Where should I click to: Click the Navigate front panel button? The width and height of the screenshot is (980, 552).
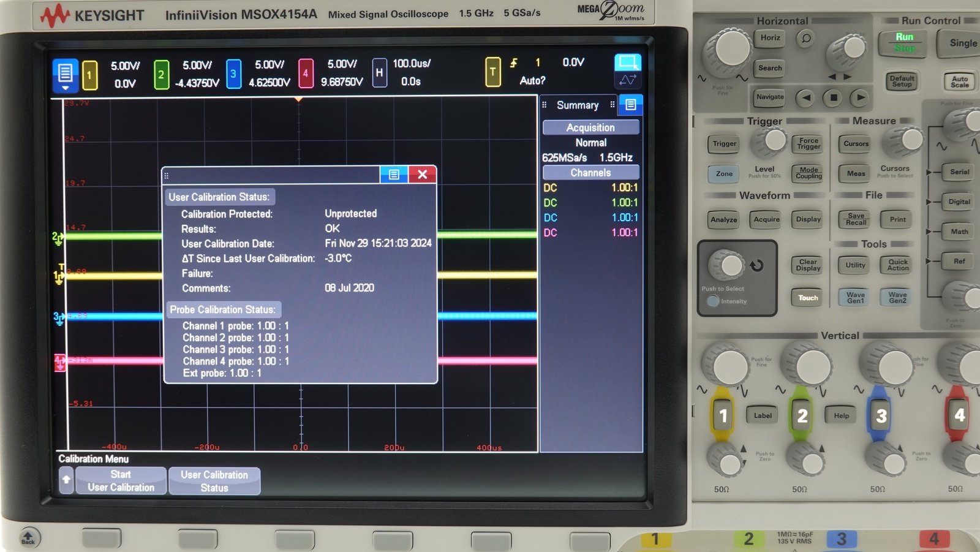(x=770, y=97)
